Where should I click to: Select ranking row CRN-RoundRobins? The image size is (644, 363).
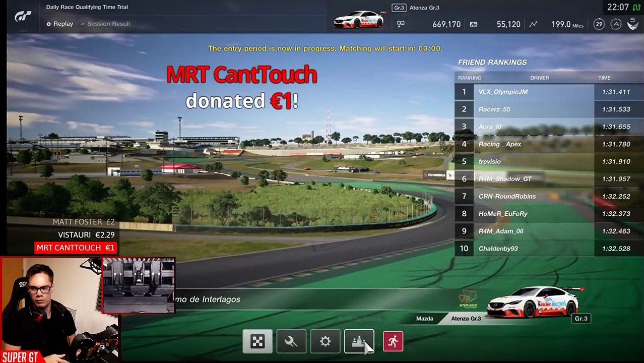coord(549,196)
